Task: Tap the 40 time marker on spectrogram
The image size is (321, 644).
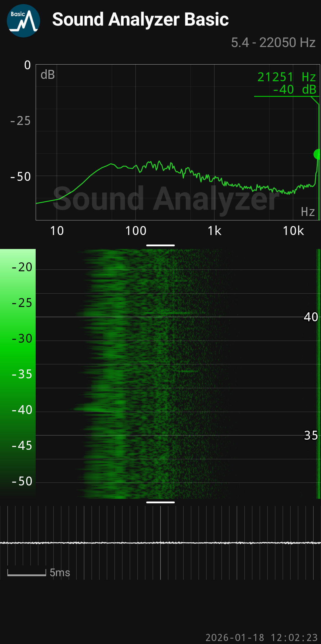Action: click(311, 317)
